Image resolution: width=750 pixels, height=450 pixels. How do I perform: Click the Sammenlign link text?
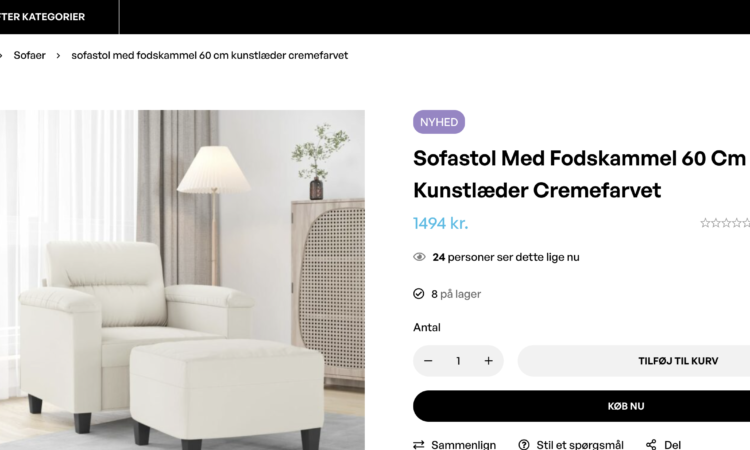[x=463, y=445]
